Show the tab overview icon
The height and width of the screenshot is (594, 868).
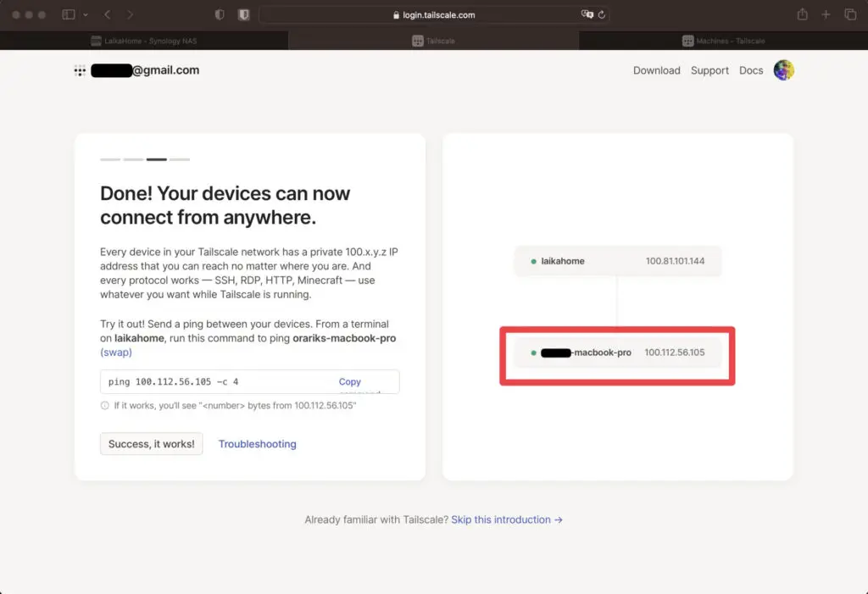pyautogui.click(x=850, y=15)
